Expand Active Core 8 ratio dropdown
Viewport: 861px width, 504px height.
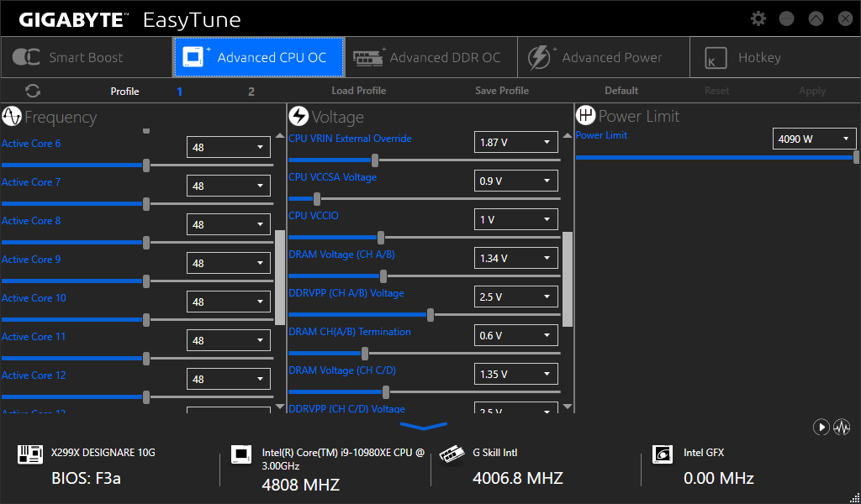(229, 224)
